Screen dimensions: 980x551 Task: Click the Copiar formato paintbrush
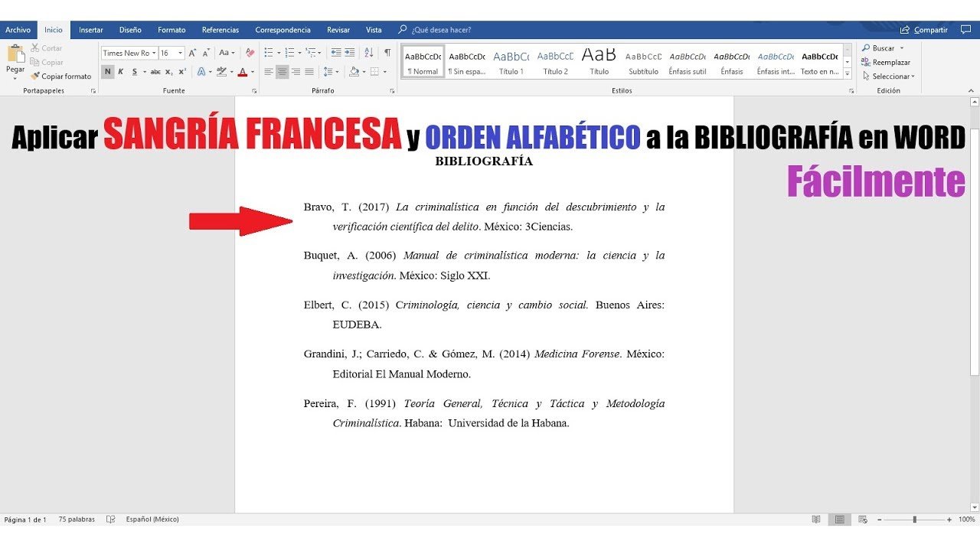point(60,77)
